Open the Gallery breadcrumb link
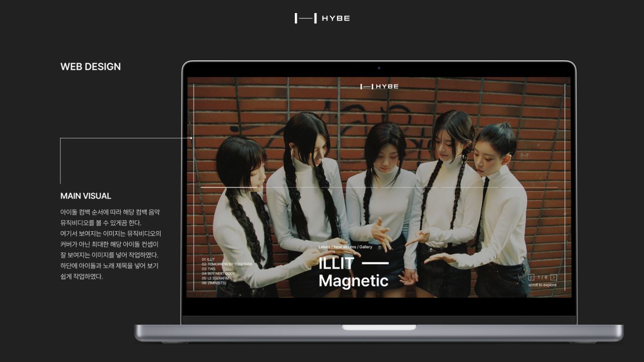The width and height of the screenshot is (644, 362). pyautogui.click(x=366, y=247)
